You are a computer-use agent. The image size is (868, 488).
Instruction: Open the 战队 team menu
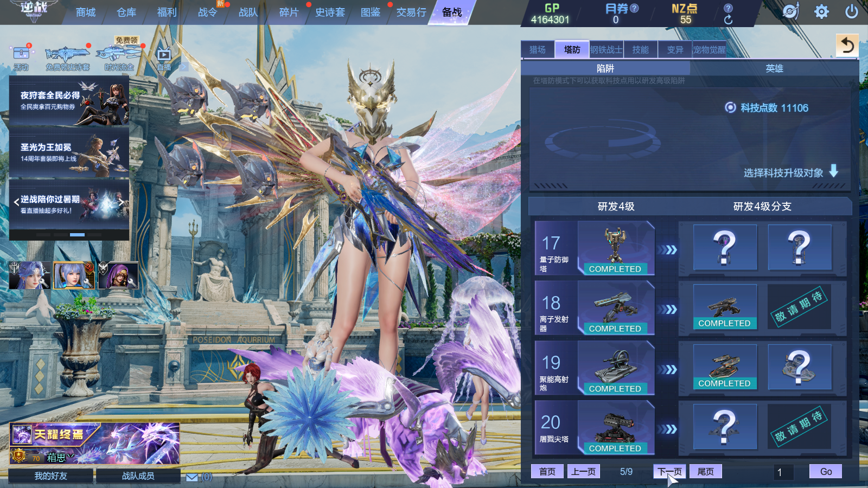tap(248, 12)
